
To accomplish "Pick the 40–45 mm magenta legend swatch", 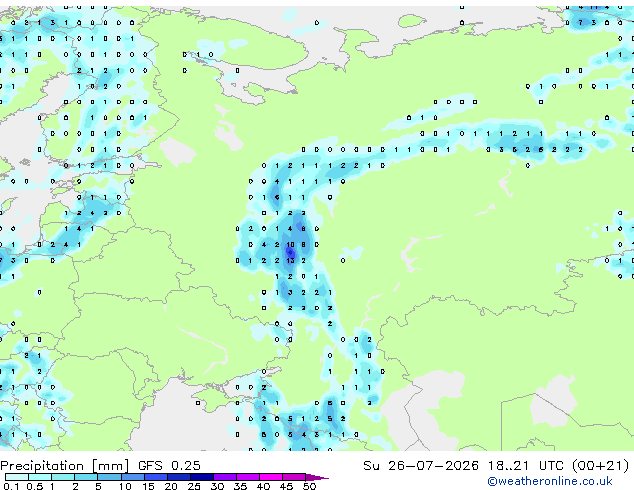I will [x=271, y=477].
